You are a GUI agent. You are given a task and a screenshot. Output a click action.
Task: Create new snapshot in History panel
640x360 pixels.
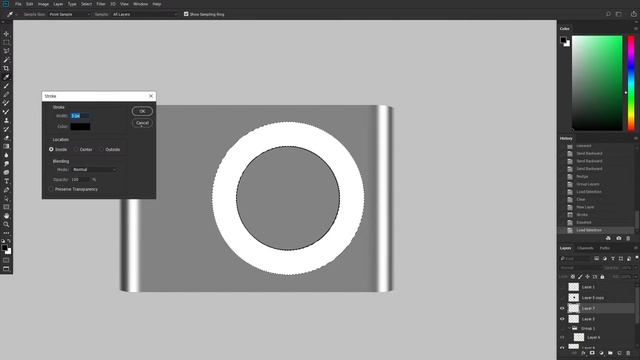618,238
